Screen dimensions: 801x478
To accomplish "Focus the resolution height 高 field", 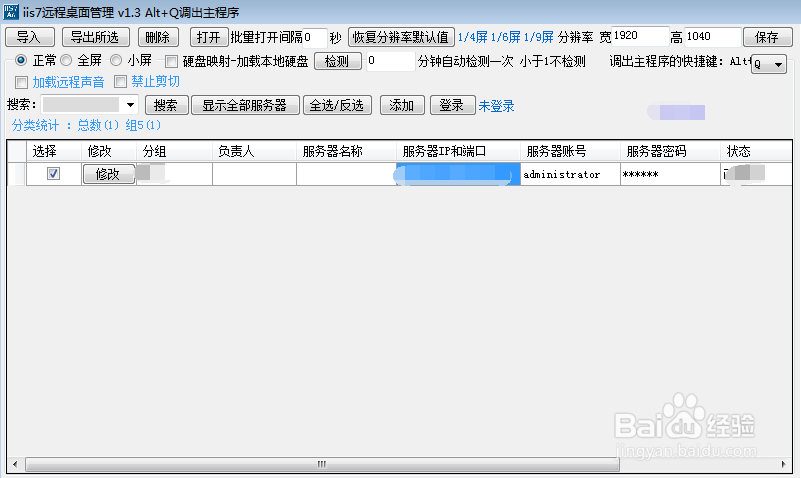I will tap(712, 37).
